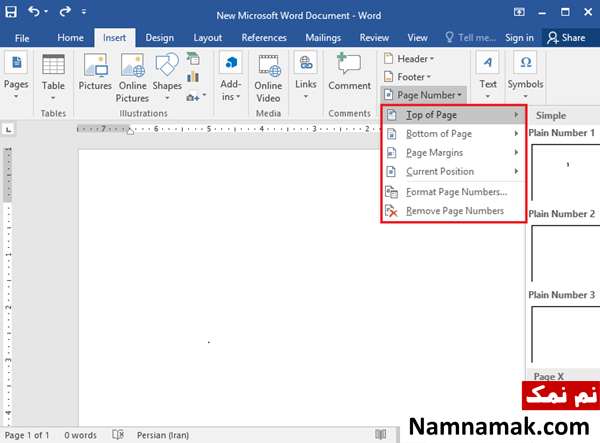Click Page 1 of 1 in status bar
The width and height of the screenshot is (600, 443).
[x=27, y=435]
